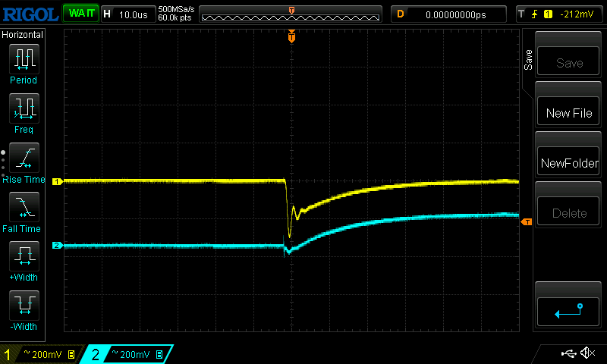Click the muted speaker sound icon
The width and height of the screenshot is (607, 364).
587,353
